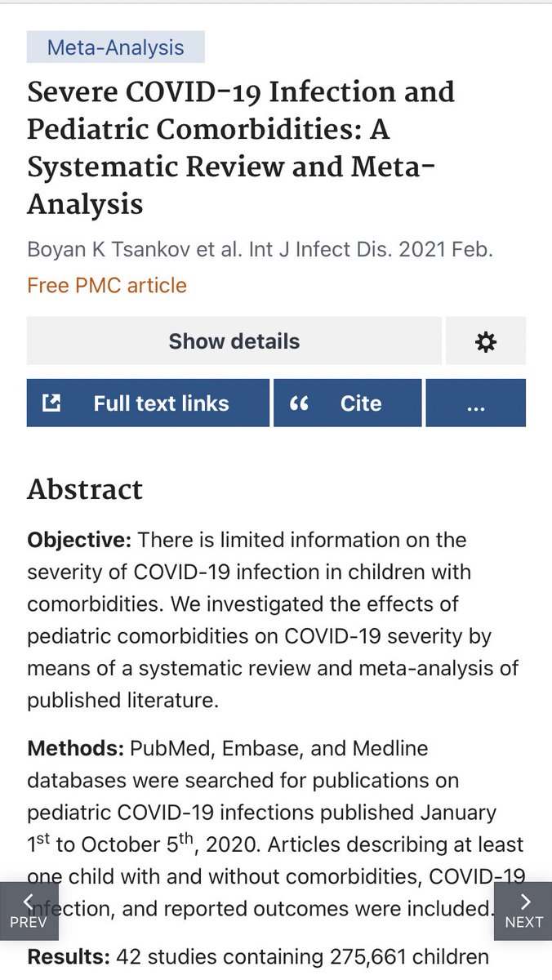Click the article title heading
The height and width of the screenshot is (980, 552).
point(241,148)
